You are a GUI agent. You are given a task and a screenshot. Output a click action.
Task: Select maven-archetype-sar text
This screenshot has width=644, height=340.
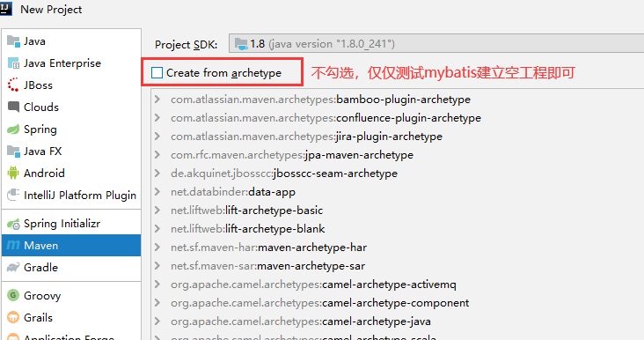click(311, 266)
